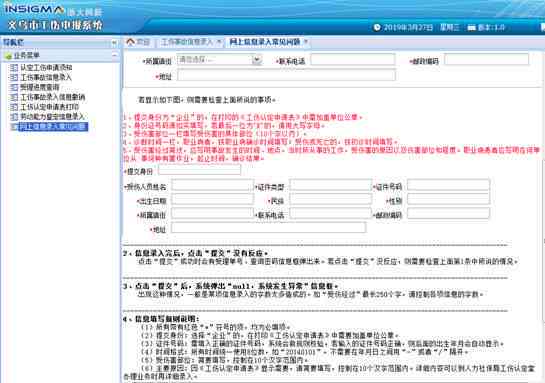Click the top 联系电话 input field

(352, 60)
